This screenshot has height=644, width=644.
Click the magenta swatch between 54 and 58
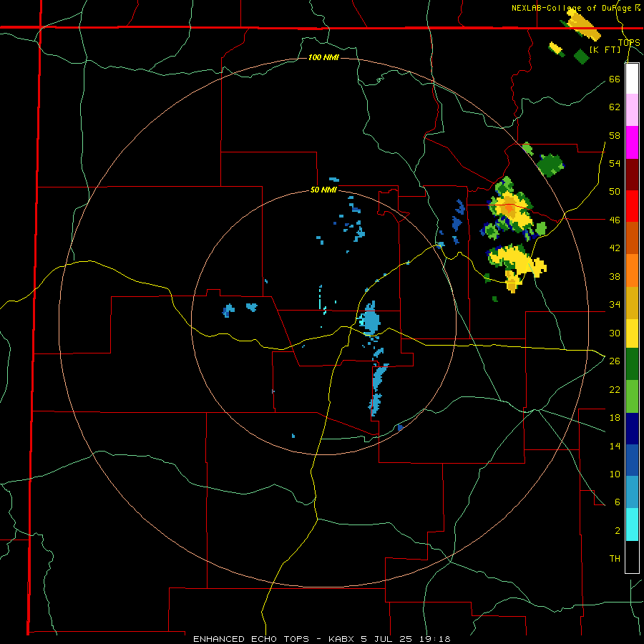point(632,142)
